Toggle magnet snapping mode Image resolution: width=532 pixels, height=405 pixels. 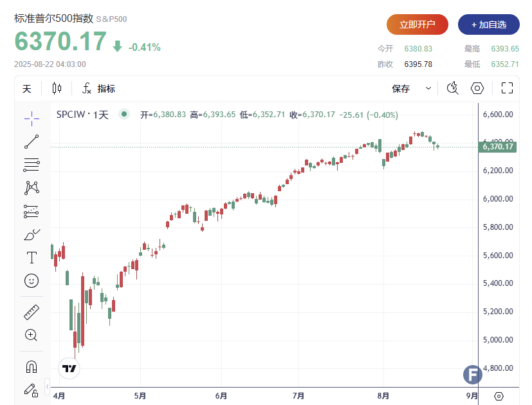(x=32, y=366)
